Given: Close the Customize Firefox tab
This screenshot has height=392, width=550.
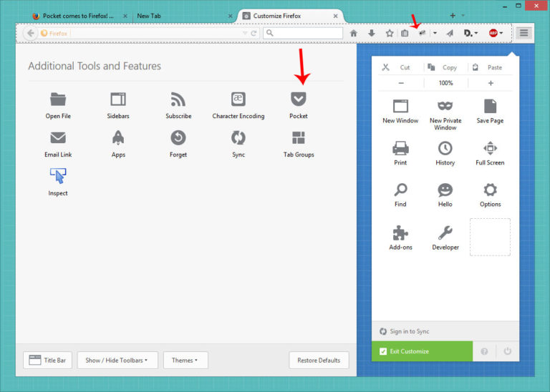Looking at the screenshot, I should (336, 16).
